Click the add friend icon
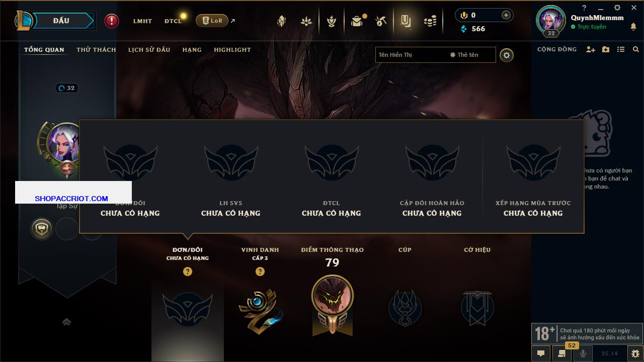644x362 pixels. tap(591, 49)
